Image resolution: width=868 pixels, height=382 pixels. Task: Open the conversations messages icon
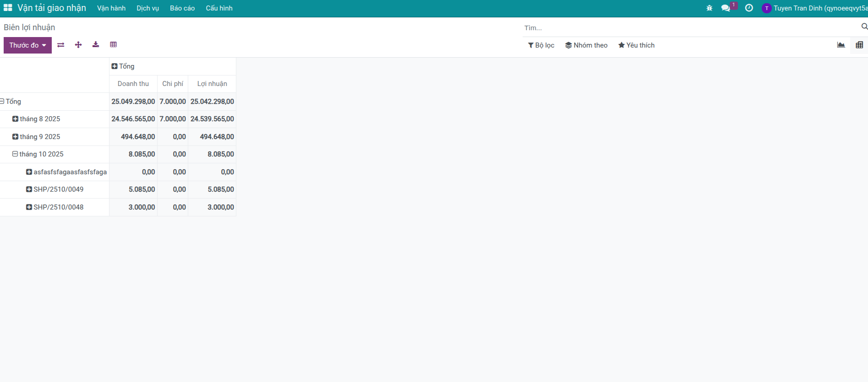pos(726,8)
